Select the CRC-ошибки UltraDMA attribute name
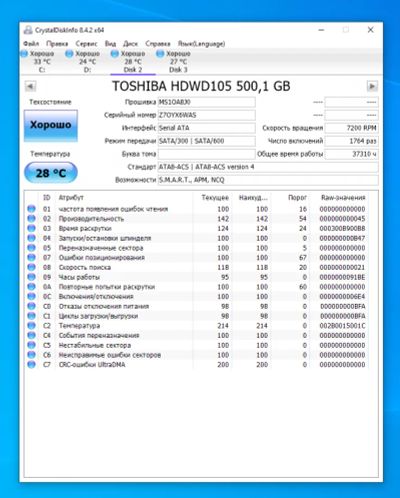The height and width of the screenshot is (498, 400). (x=92, y=365)
